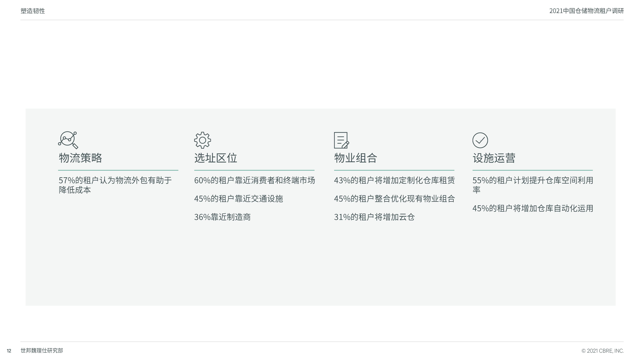The height and width of the screenshot is (362, 644).
Task: Select the heading 设施运营
Action: point(494,158)
